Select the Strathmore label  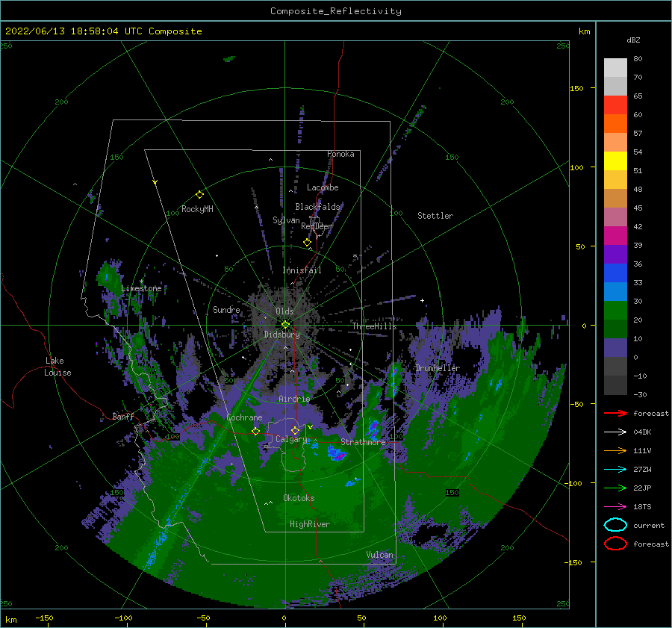(363, 441)
